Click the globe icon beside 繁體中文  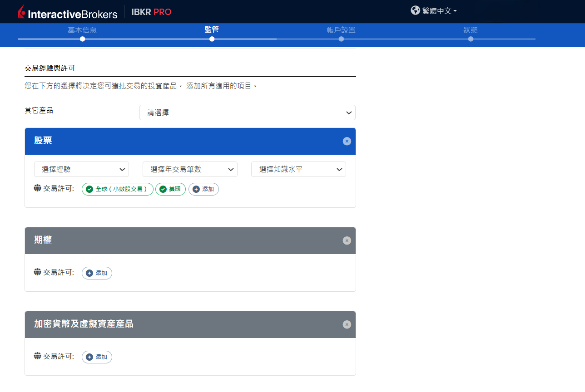(415, 10)
